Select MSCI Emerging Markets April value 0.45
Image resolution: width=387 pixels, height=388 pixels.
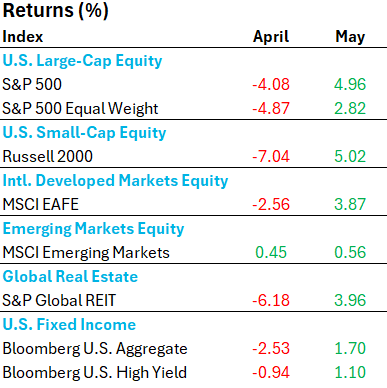271,252
